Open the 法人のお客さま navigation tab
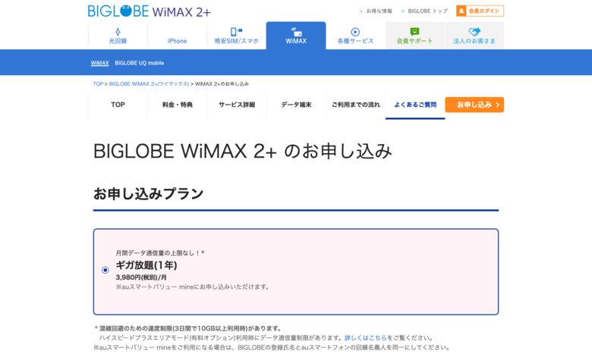 point(474,36)
